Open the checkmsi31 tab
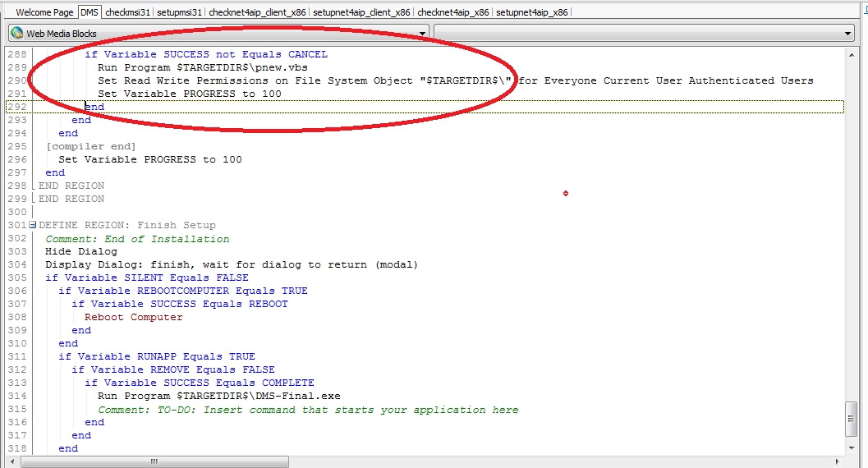Image resolution: width=868 pixels, height=468 pixels. (127, 12)
